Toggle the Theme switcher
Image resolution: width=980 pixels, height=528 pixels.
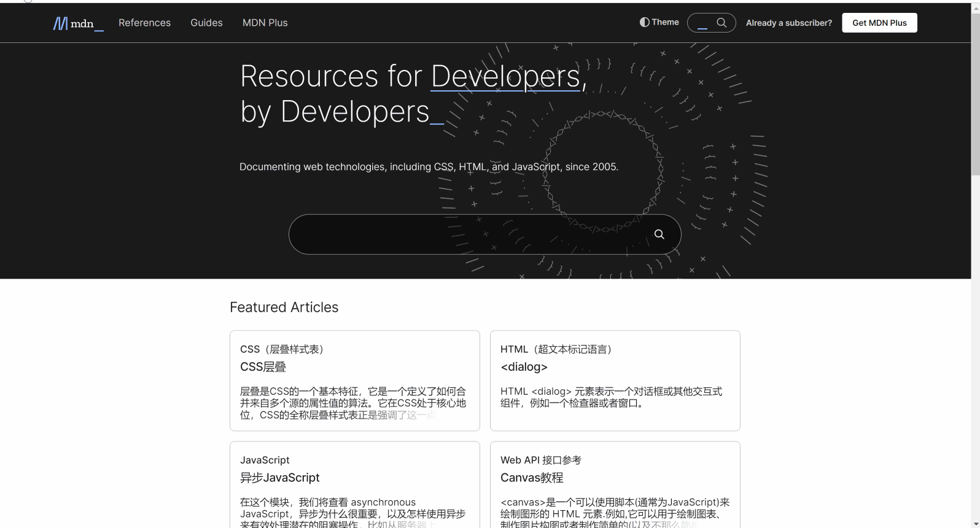(x=659, y=22)
